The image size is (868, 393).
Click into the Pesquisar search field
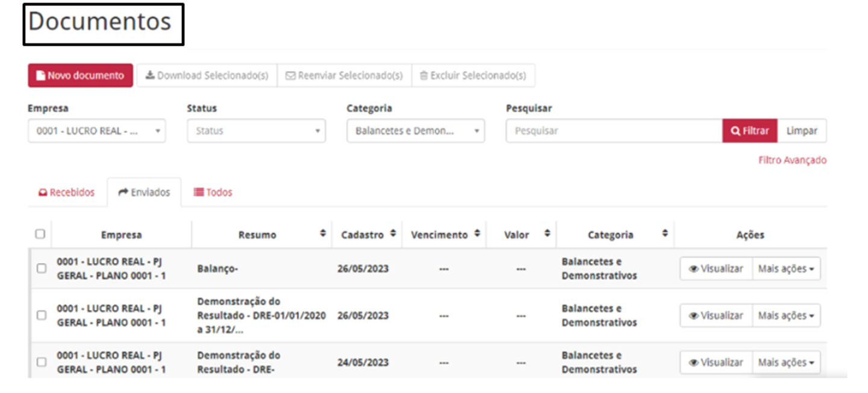click(613, 131)
